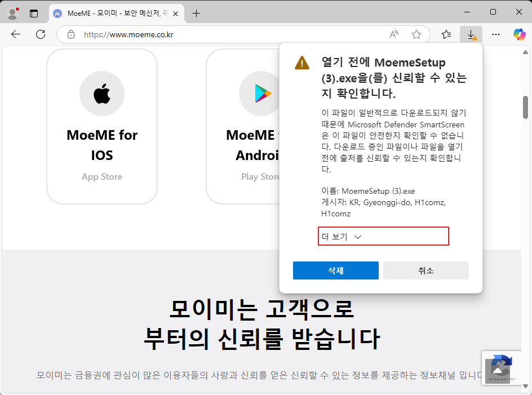Image resolution: width=532 pixels, height=395 pixels.
Task: Click the 취소 button
Action: 426,270
